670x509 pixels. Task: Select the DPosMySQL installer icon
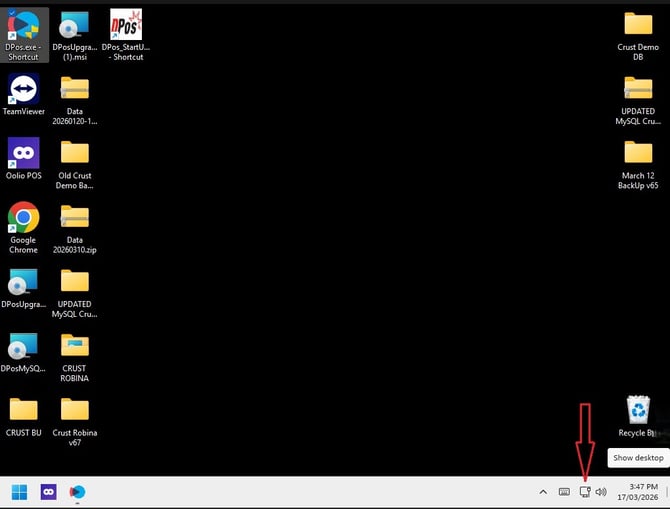click(x=24, y=353)
